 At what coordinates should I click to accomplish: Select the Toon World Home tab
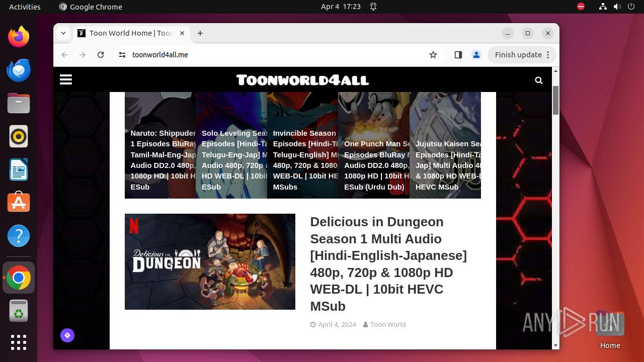pos(132,33)
